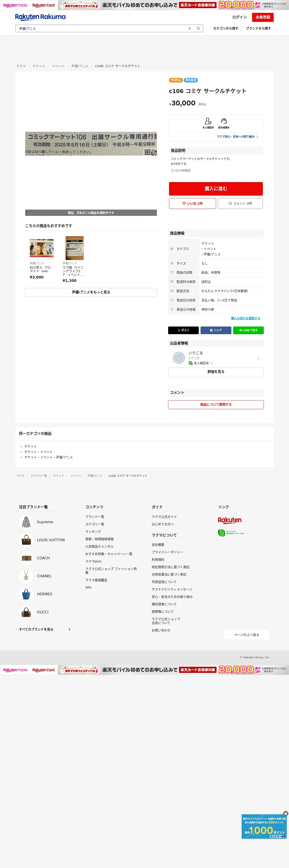Screen dimensions: 289x868
Task: Click the 送料込 orange badge
Action: (176, 80)
